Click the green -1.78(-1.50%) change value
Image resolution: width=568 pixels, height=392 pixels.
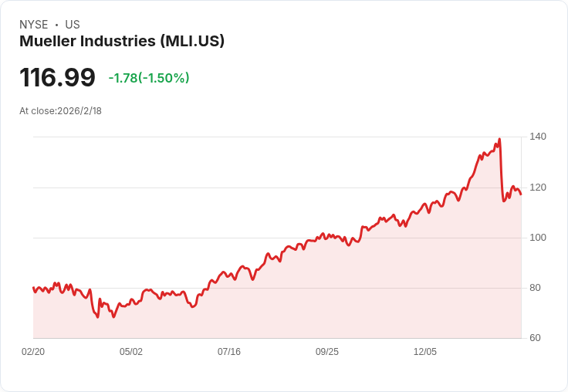tap(149, 78)
